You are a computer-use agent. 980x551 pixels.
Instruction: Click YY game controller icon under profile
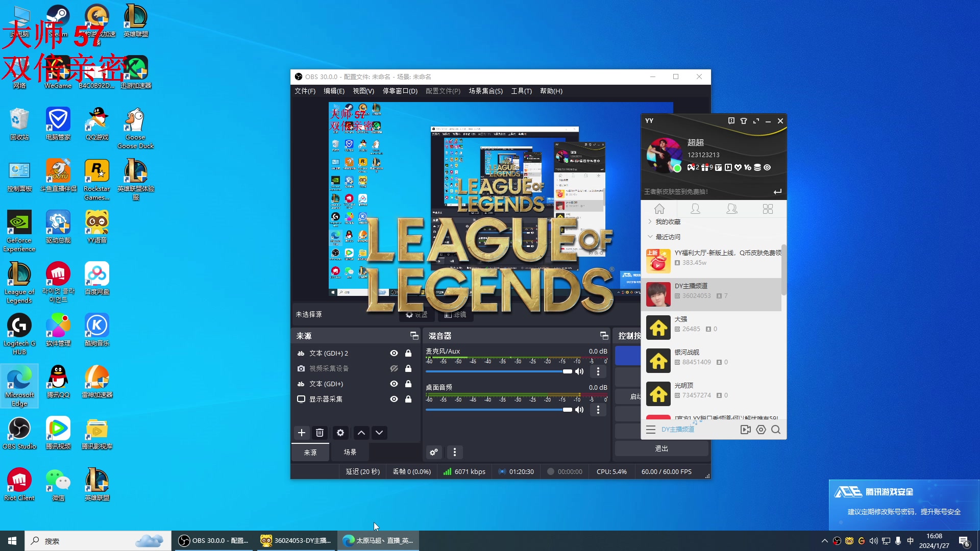[x=691, y=167]
